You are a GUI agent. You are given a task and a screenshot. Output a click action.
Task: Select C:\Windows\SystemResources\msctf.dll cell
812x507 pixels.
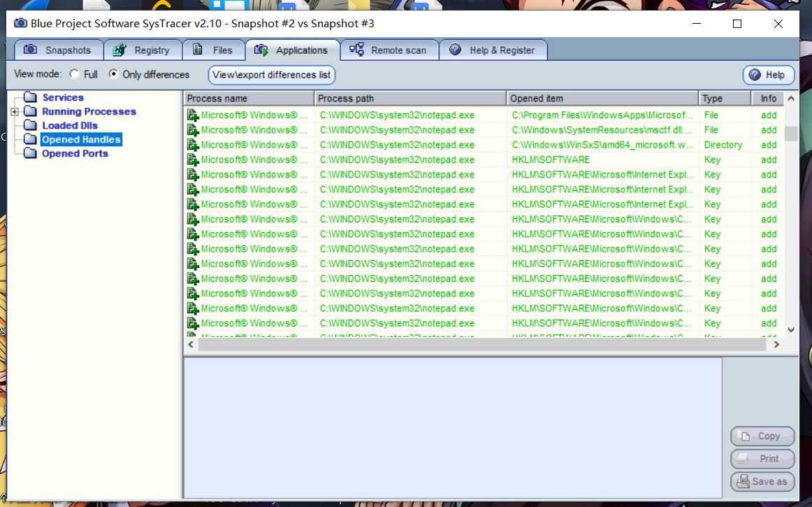coord(603,130)
